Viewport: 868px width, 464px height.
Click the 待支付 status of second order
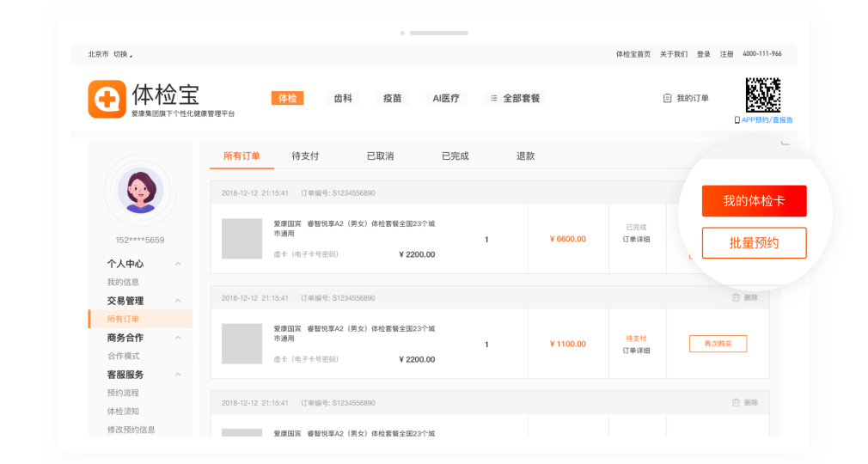click(x=636, y=339)
